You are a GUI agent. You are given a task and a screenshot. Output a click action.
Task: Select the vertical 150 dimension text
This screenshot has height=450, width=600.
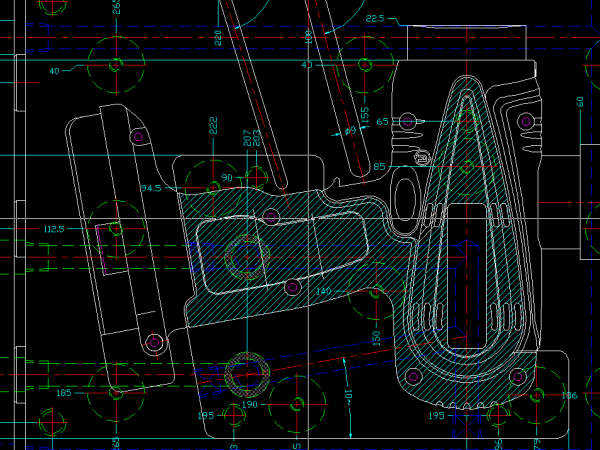click(x=377, y=337)
